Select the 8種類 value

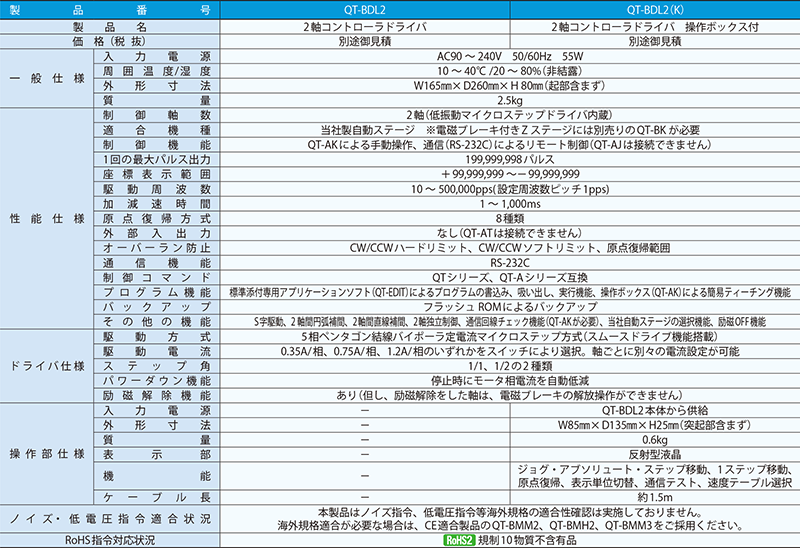(510, 218)
